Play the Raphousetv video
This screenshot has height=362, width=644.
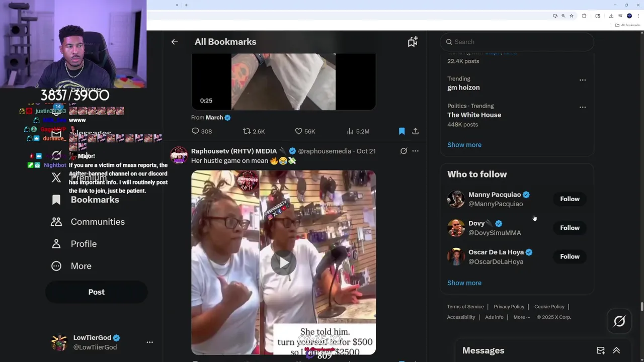click(x=283, y=262)
